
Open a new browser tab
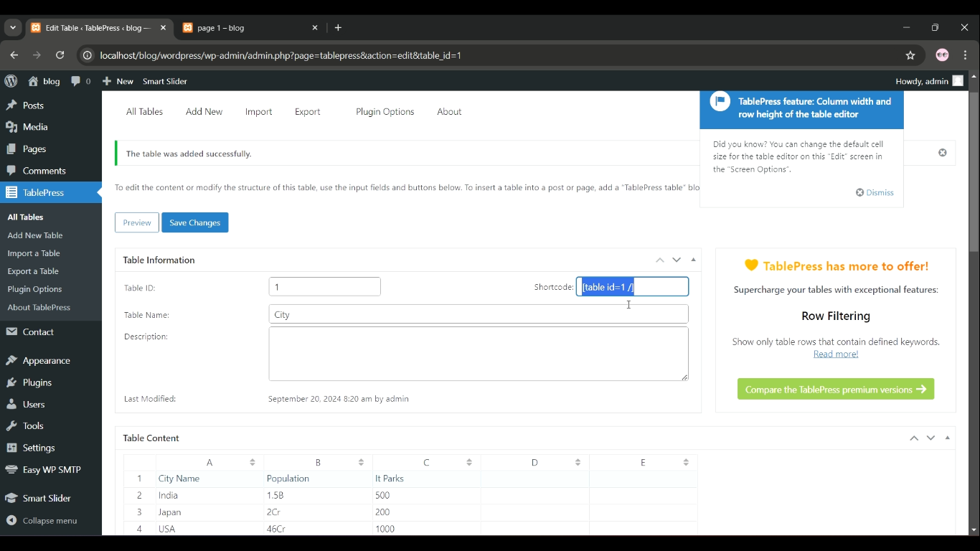[339, 28]
